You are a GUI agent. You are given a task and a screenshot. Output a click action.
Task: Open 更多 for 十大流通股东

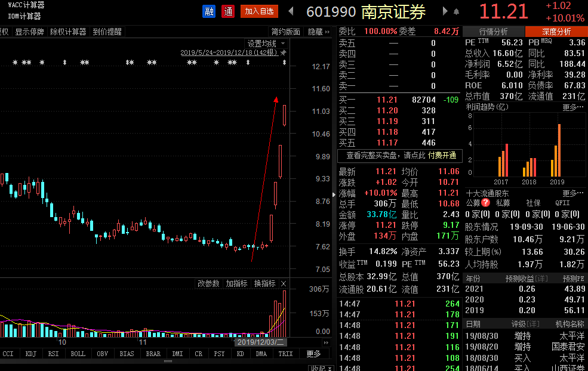tap(573, 193)
